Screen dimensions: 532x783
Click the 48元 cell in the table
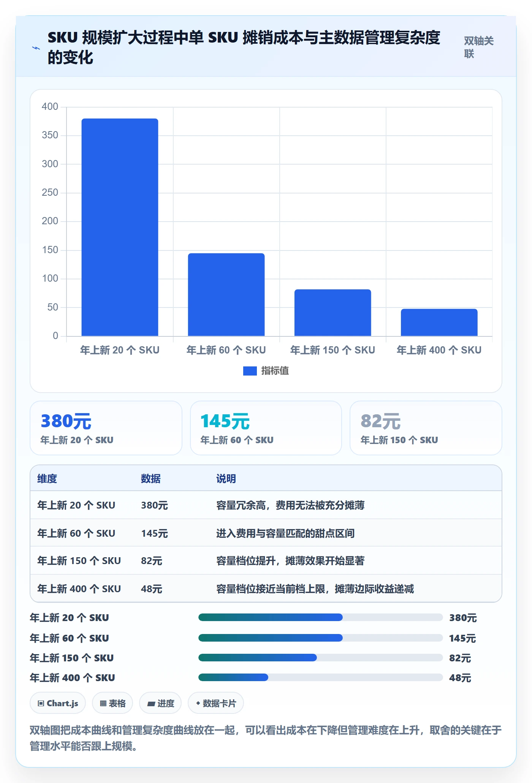(x=152, y=589)
